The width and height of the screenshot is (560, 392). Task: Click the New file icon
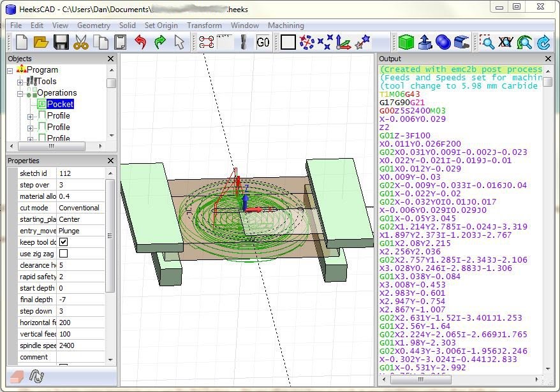21,43
